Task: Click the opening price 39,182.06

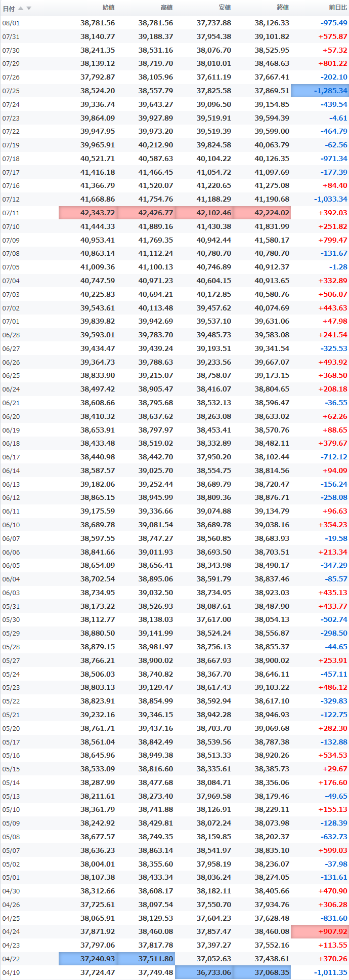Action: tap(98, 484)
